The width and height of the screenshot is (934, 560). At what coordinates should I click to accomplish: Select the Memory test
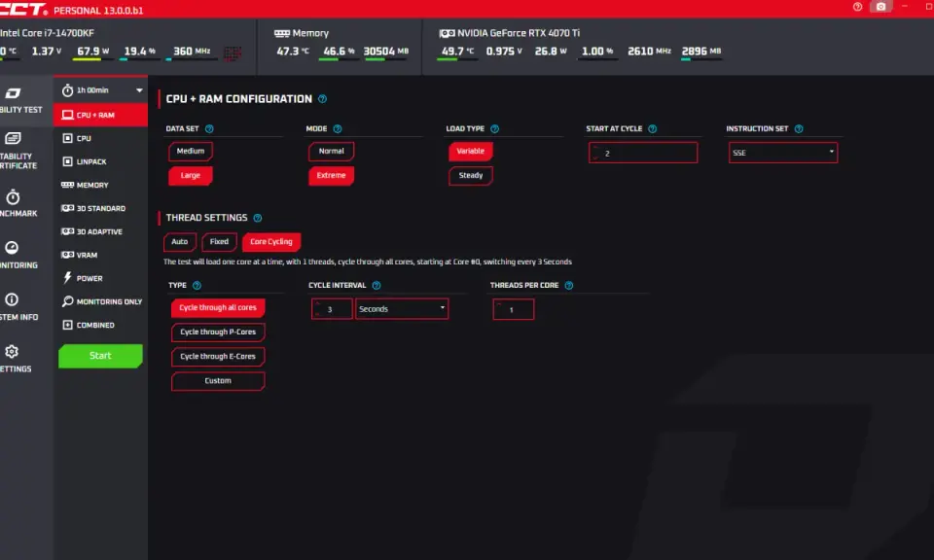click(100, 185)
